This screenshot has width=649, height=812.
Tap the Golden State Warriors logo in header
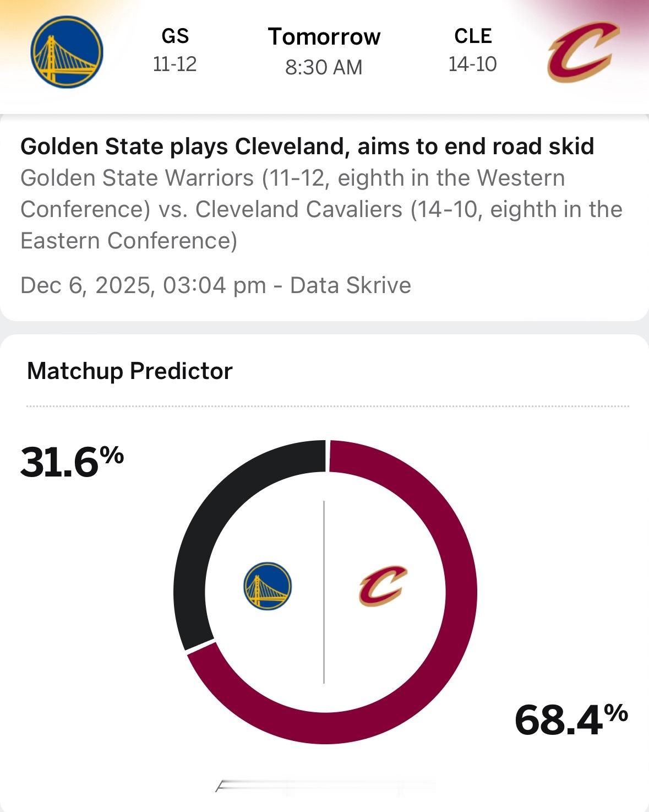(67, 51)
